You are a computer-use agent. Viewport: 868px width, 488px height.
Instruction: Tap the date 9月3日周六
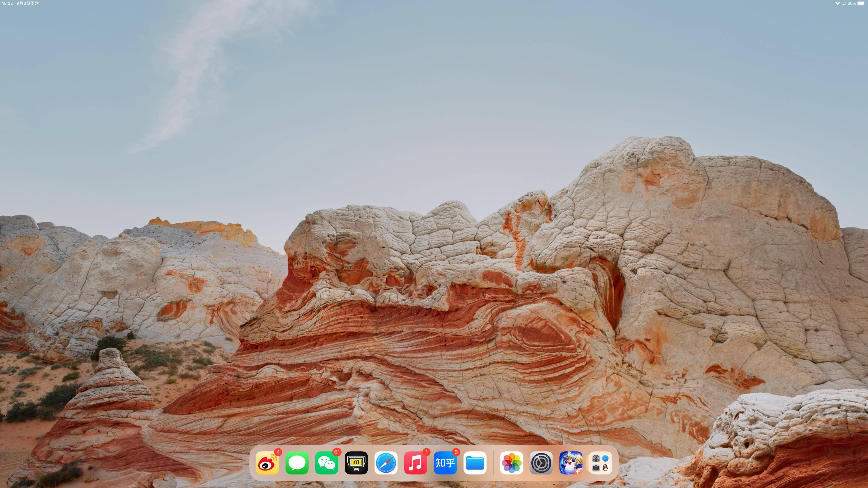(28, 3)
